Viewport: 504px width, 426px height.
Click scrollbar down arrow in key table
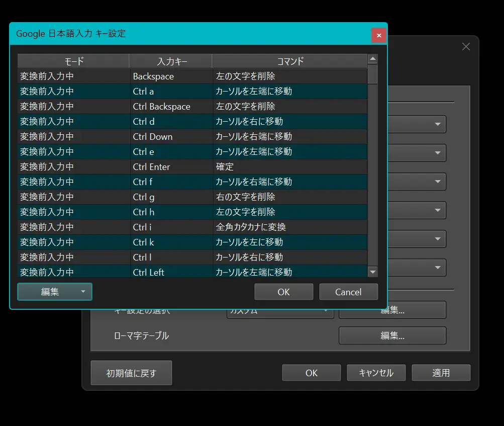tap(373, 272)
